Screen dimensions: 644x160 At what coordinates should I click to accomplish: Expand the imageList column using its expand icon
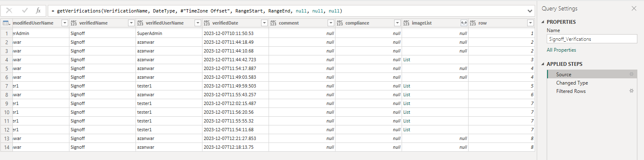click(464, 23)
